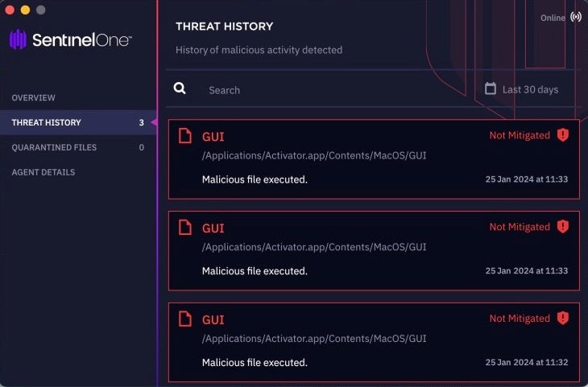Go to Quarantined Files
Screen dimensions: 588x387
tap(54, 148)
